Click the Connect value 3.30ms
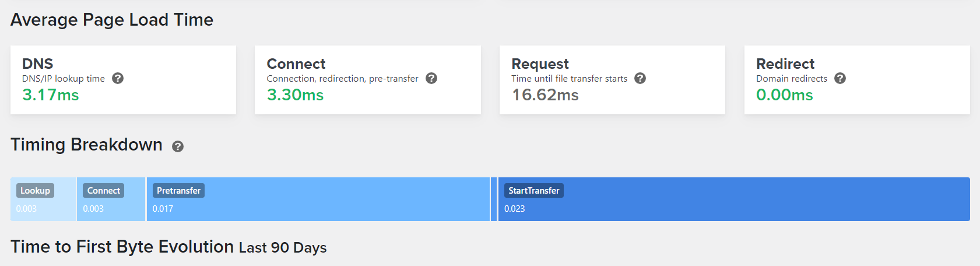This screenshot has width=980, height=266. tap(295, 95)
